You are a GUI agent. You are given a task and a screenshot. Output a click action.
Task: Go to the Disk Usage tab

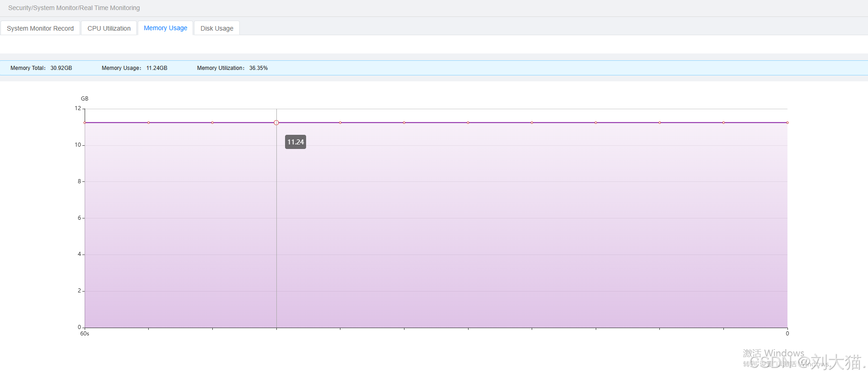click(x=216, y=28)
